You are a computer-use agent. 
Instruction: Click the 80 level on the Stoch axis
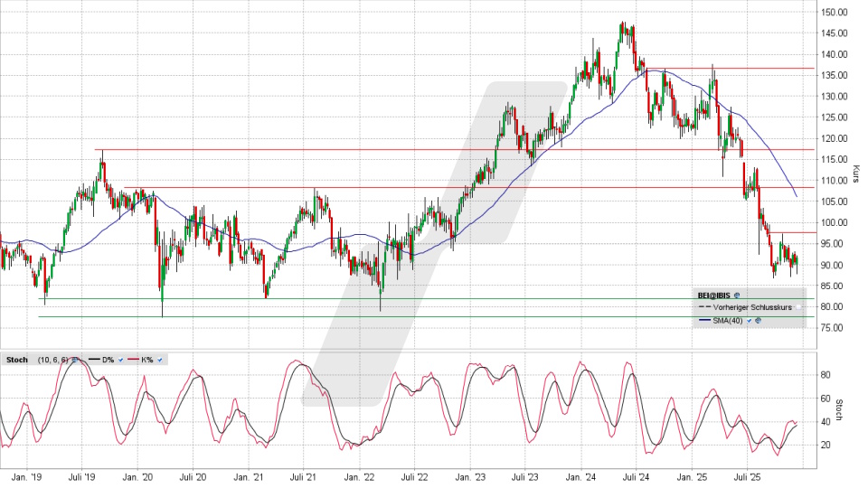click(x=826, y=374)
